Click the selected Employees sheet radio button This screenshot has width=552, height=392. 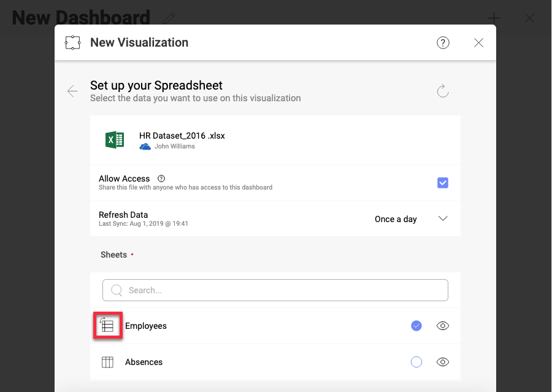tap(416, 326)
